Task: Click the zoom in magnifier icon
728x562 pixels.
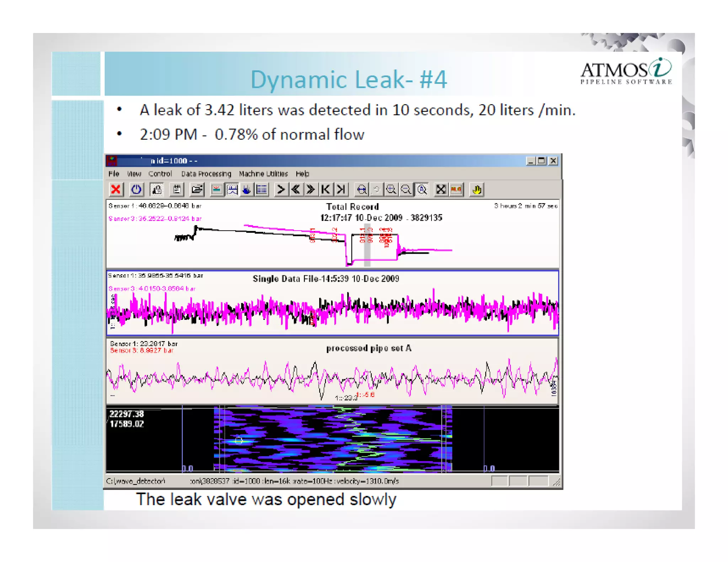Action: tap(391, 189)
